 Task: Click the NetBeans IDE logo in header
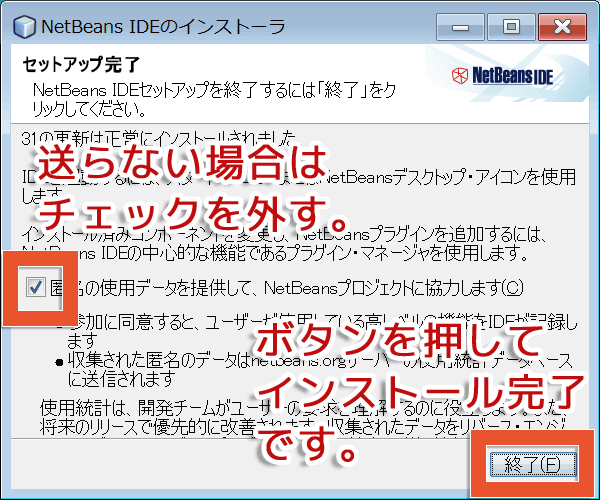(x=502, y=75)
